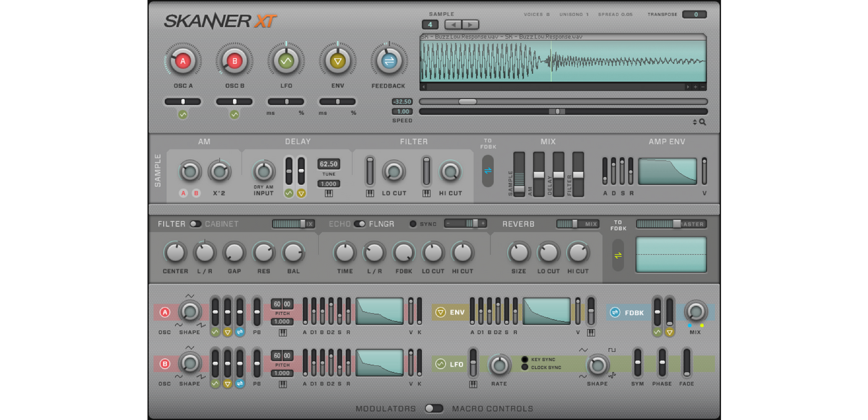Image resolution: width=868 pixels, height=420 pixels.
Task: Toggle Delay green LFO modulation icon
Action: coord(289,193)
